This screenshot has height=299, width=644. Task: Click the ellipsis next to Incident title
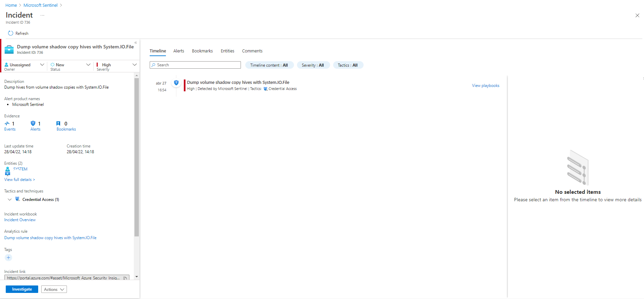(x=42, y=15)
